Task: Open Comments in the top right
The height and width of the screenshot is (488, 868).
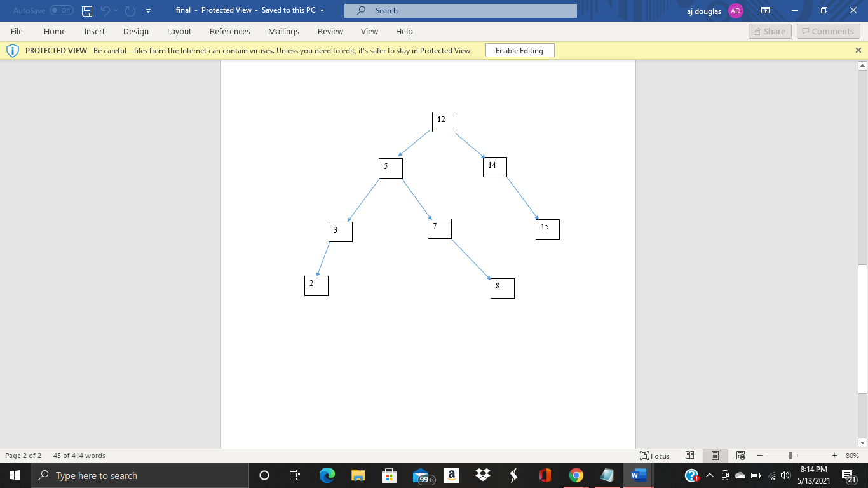Action: [x=828, y=30]
